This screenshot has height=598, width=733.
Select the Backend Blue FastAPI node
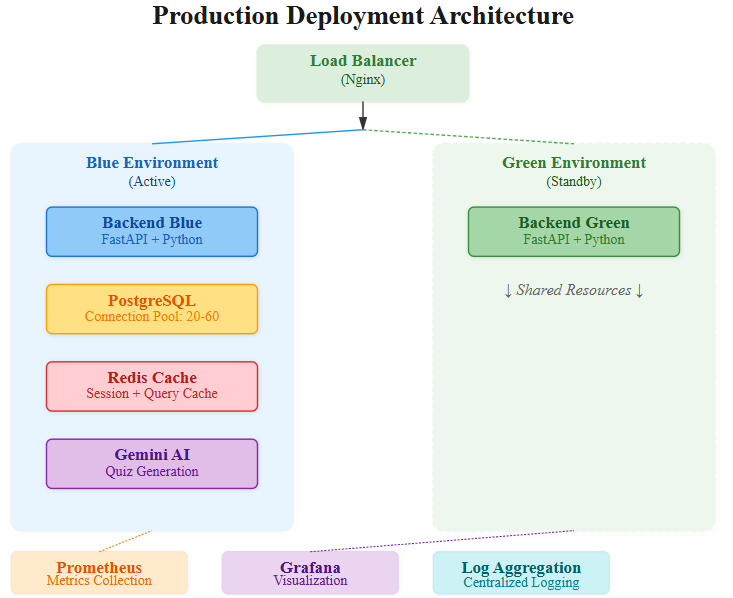pyautogui.click(x=152, y=231)
